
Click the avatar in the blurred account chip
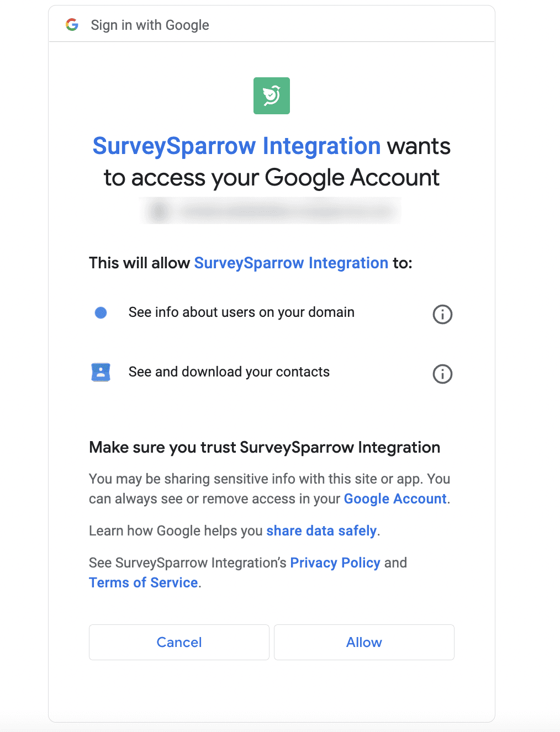coord(159,210)
